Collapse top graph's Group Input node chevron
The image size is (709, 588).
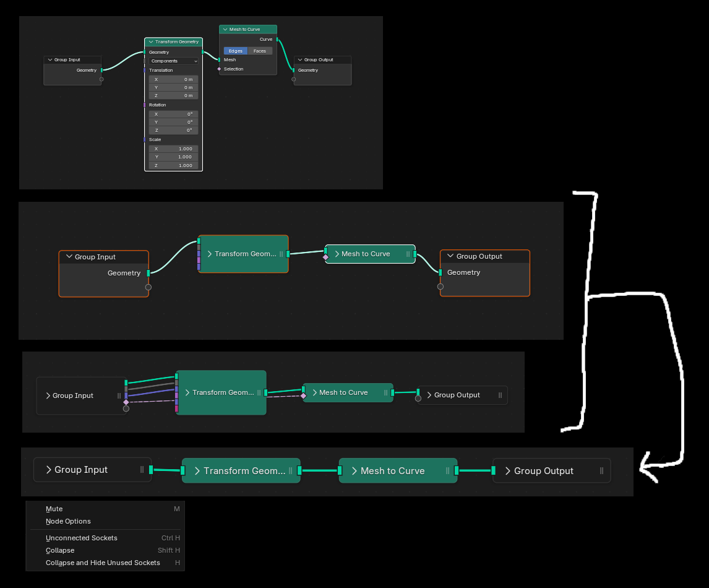click(x=50, y=59)
